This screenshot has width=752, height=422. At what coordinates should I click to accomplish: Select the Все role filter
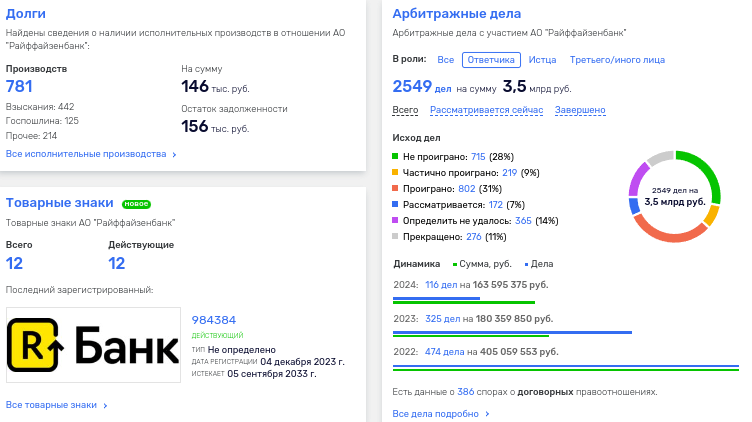(446, 60)
